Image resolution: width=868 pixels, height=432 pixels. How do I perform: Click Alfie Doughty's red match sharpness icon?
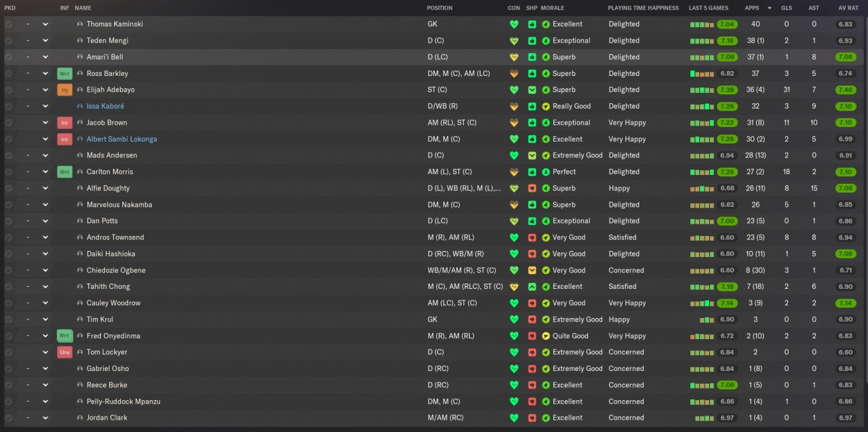tap(532, 189)
